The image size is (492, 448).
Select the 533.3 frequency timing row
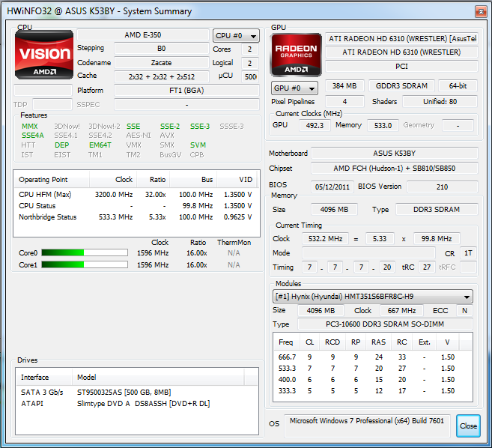(373, 369)
